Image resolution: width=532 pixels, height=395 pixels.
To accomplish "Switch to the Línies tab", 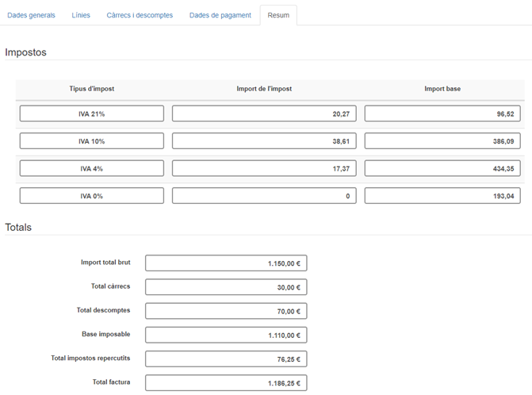I will [81, 15].
